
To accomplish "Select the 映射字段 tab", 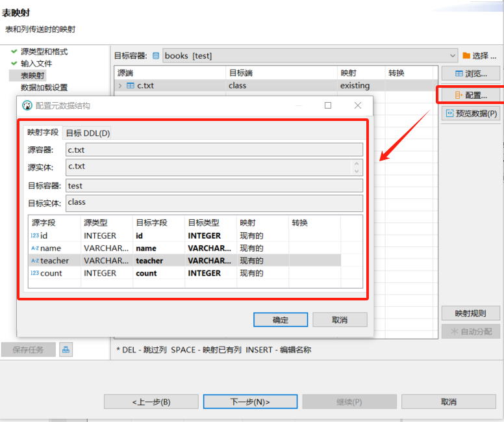I will tap(43, 133).
